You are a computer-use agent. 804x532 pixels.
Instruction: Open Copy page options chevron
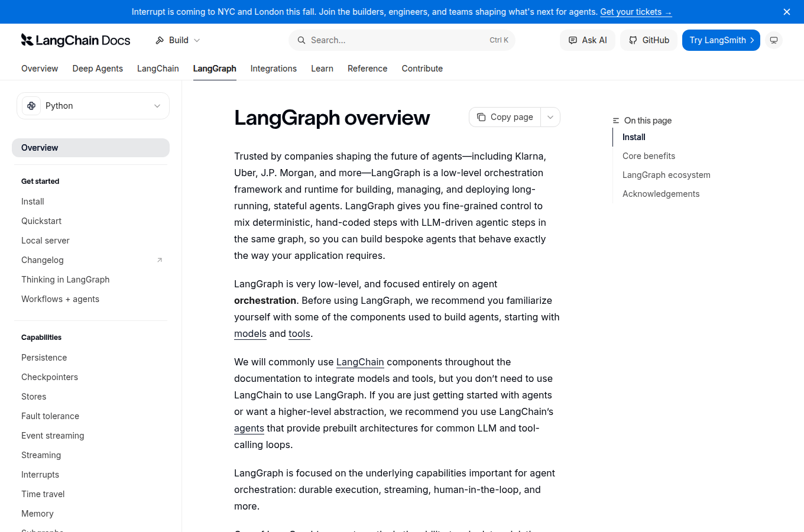[550, 117]
